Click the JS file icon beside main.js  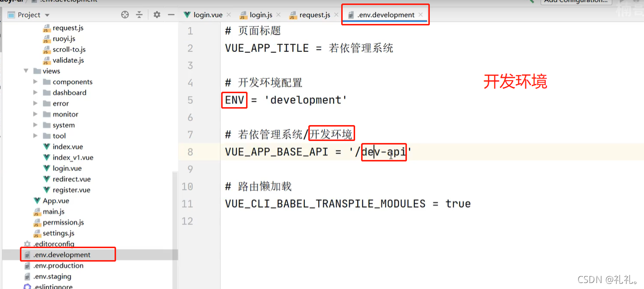pos(37,212)
